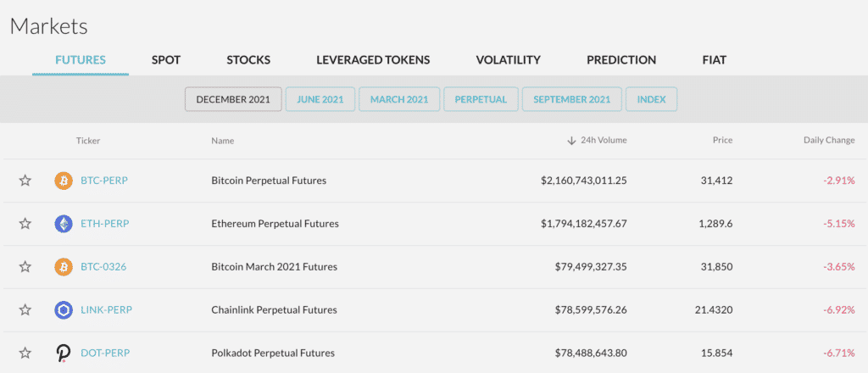This screenshot has width=868, height=373.
Task: Toggle favorite star on BTC-0326 row
Action: coord(25,267)
